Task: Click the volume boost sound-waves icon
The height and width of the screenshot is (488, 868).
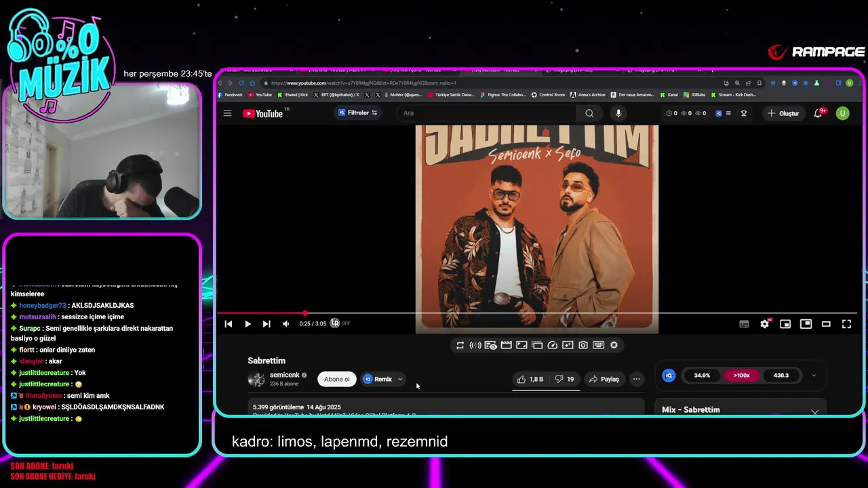Action: pyautogui.click(x=475, y=345)
